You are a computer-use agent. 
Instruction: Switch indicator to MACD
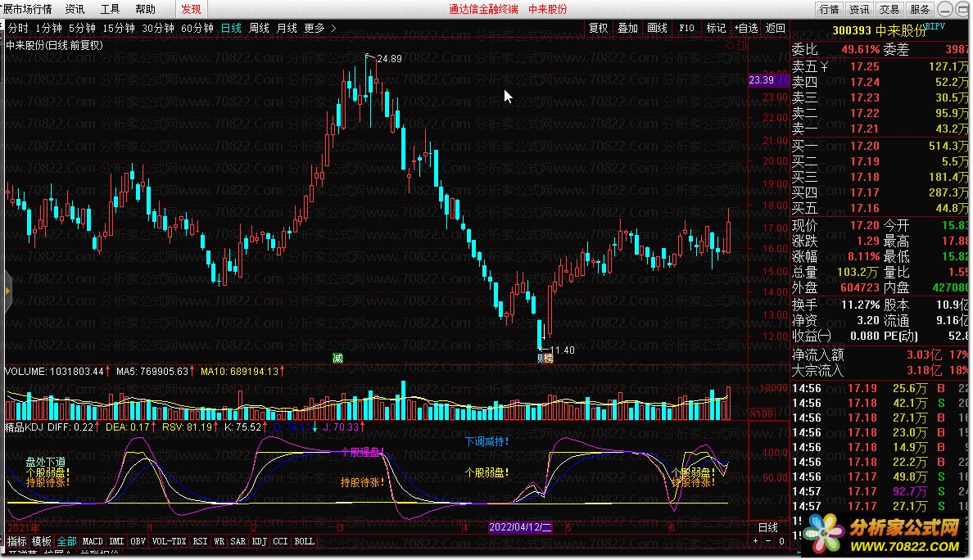click(x=93, y=541)
